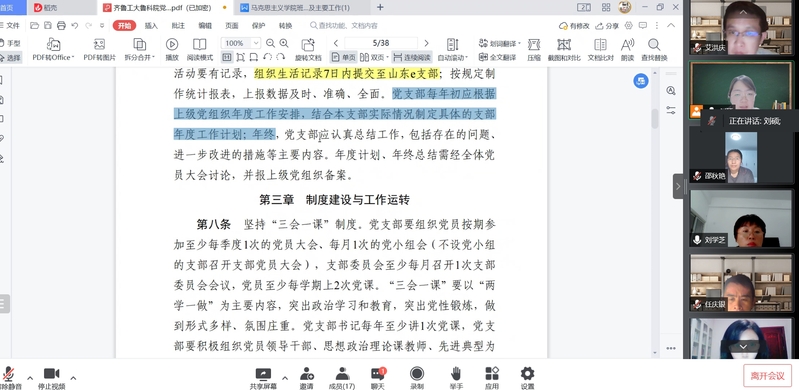Viewport: 799px width, 390px height.
Task: Click the 离开会议 leave meeting button
Action: pos(767,376)
